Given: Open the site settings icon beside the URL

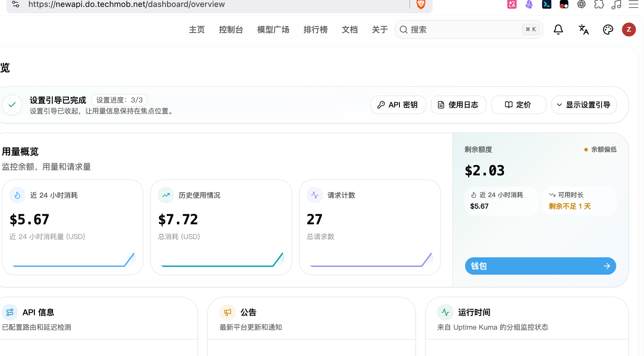Looking at the screenshot, I should pos(16,4).
